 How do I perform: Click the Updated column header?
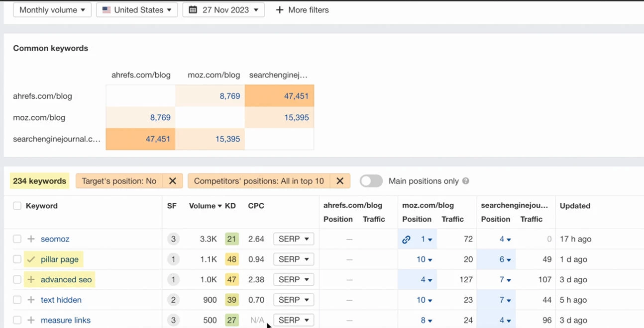[x=575, y=206]
